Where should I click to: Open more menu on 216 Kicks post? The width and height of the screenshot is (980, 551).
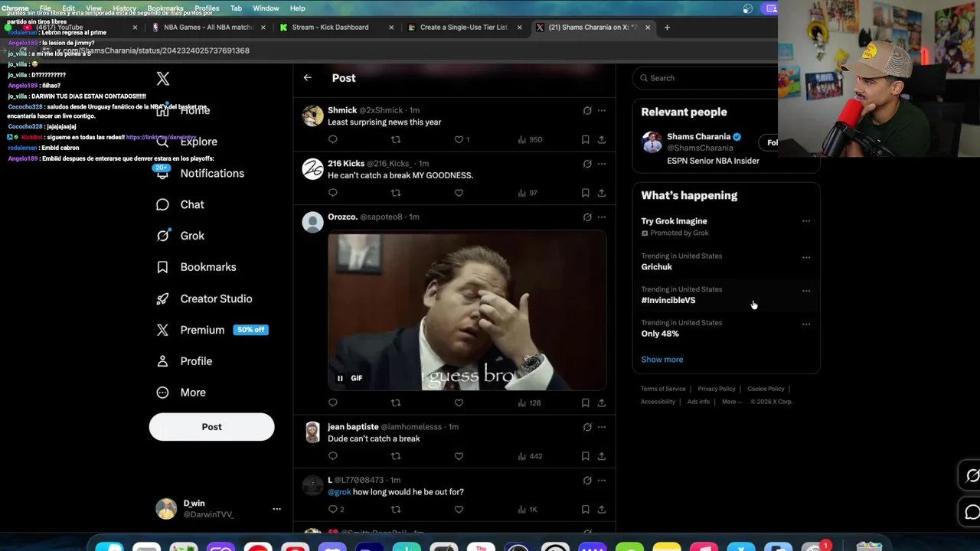(602, 164)
